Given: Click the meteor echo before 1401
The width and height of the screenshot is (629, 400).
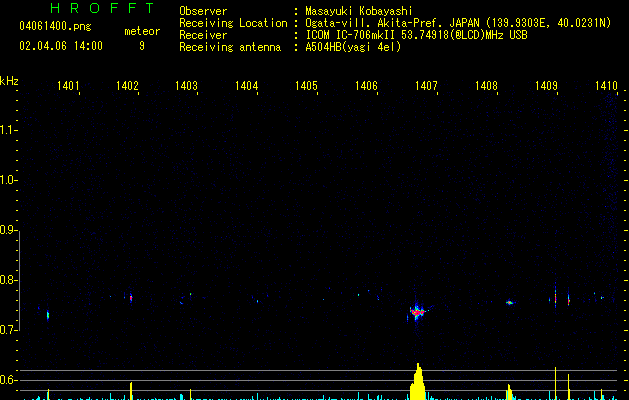Looking at the screenshot, I should pos(48,315).
